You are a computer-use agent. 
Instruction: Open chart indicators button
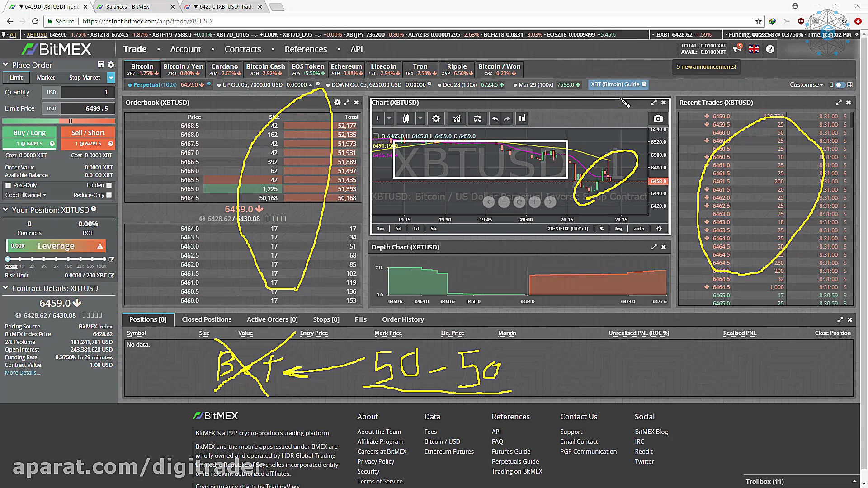click(x=457, y=118)
